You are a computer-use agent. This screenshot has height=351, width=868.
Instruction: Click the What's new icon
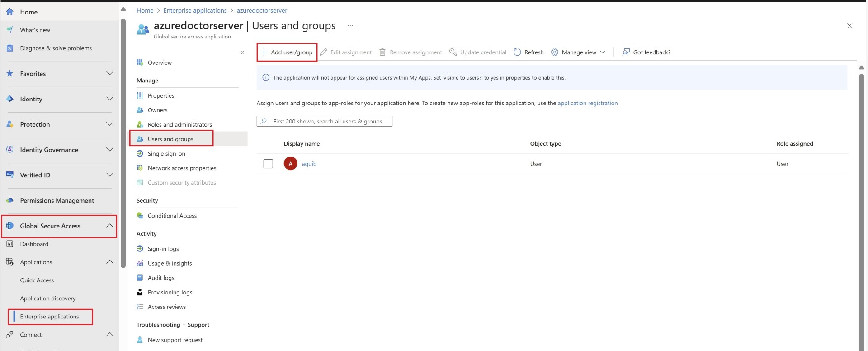9,30
